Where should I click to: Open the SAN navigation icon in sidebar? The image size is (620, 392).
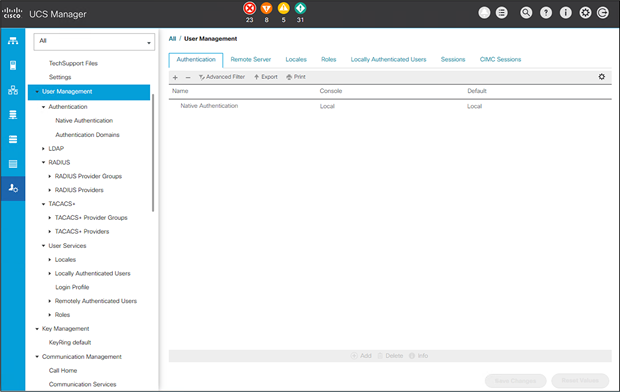[x=13, y=115]
